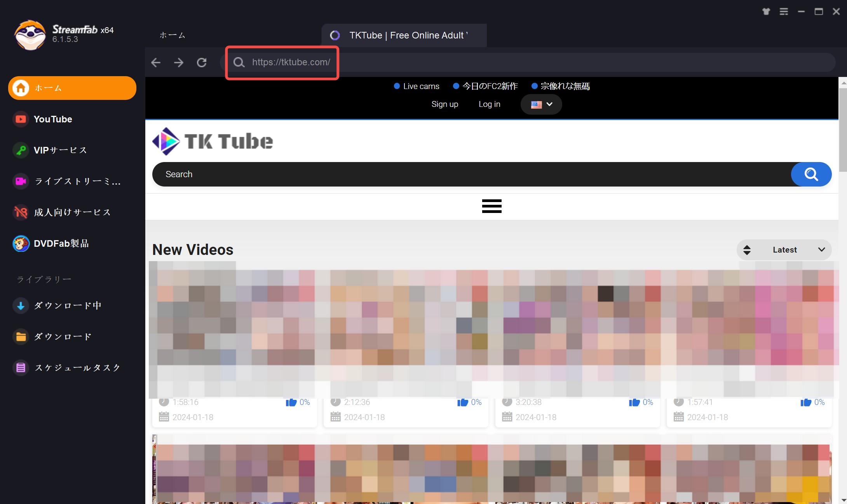The width and height of the screenshot is (847, 504).
Task: Click the 18 adult services icon
Action: pos(21,212)
